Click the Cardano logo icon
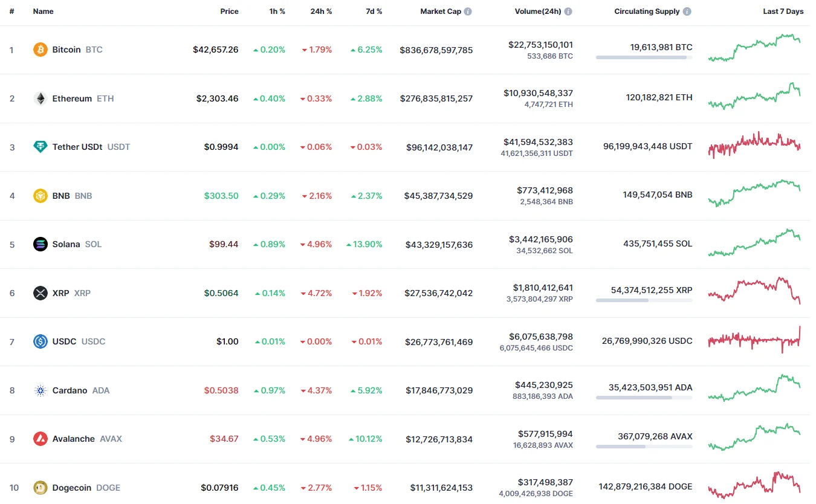 pyautogui.click(x=40, y=390)
